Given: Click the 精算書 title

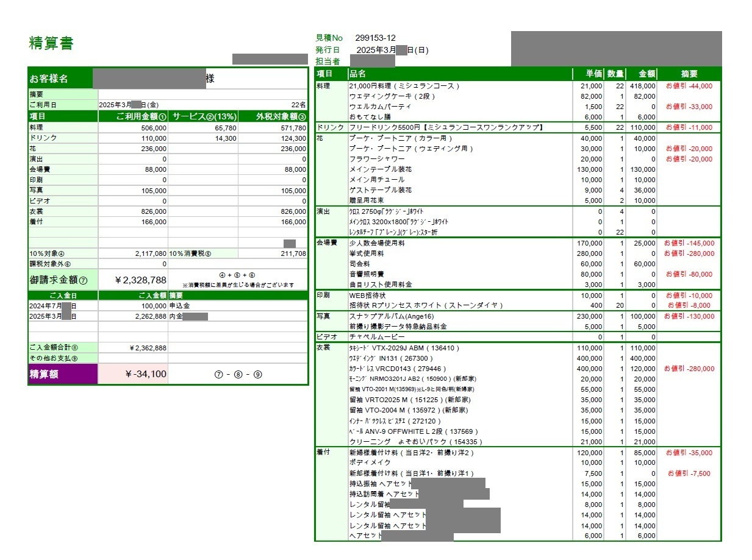Looking at the screenshot, I should pos(51,43).
